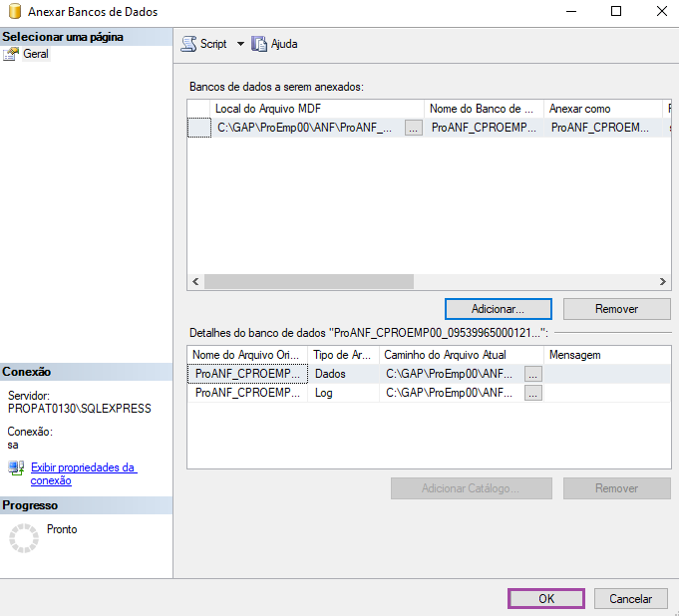This screenshot has width=679, height=616.
Task: Click Local do Arquivo MDF column header
Action: 316,109
